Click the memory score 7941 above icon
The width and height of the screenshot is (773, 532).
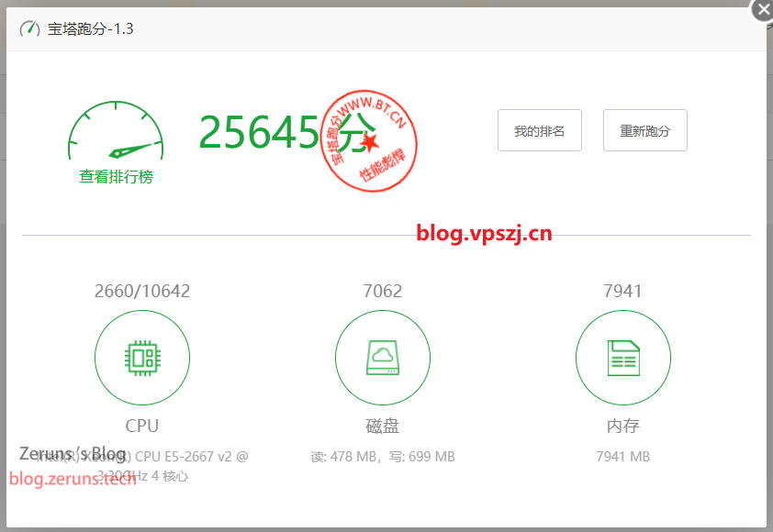[x=622, y=291]
